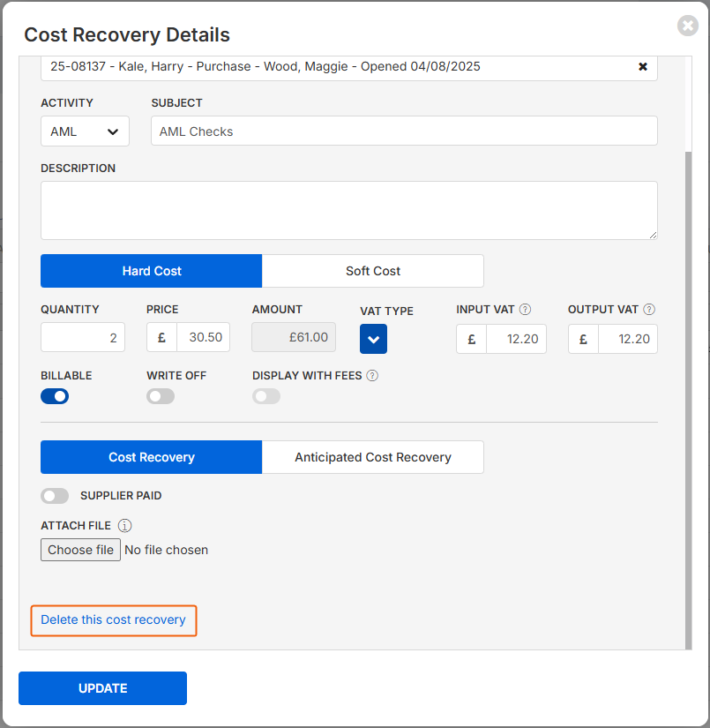Expand the VAT Type dropdown
The width and height of the screenshot is (710, 728).
point(373,339)
